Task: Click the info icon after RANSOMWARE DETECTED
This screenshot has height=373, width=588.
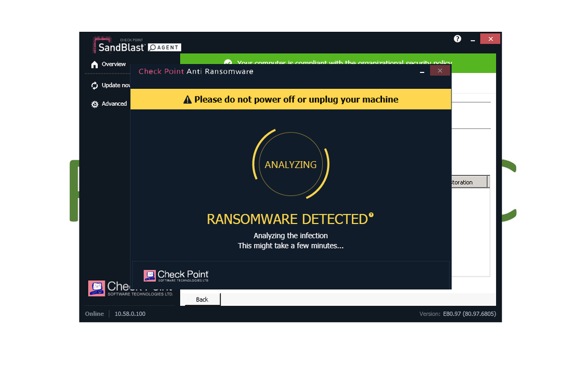Action: (371, 215)
